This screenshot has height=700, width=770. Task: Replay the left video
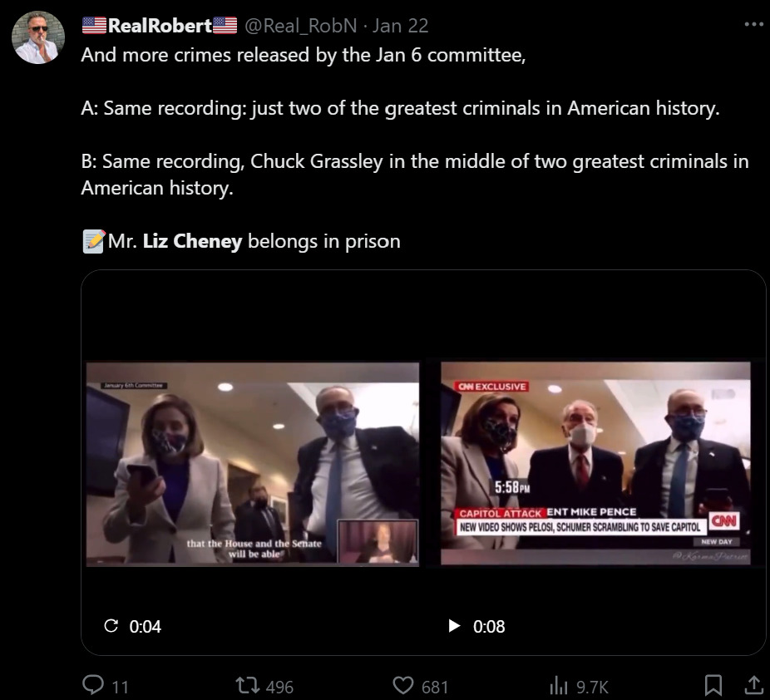pos(111,626)
